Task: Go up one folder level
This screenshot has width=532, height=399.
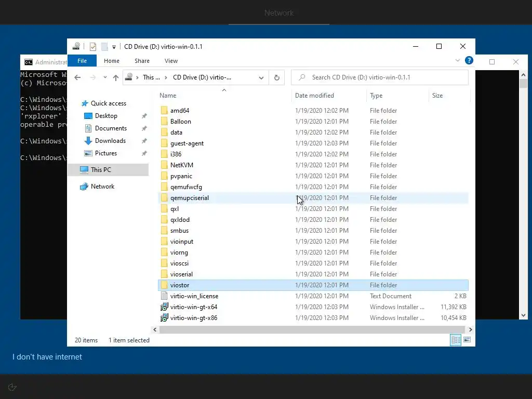Action: coord(116,78)
